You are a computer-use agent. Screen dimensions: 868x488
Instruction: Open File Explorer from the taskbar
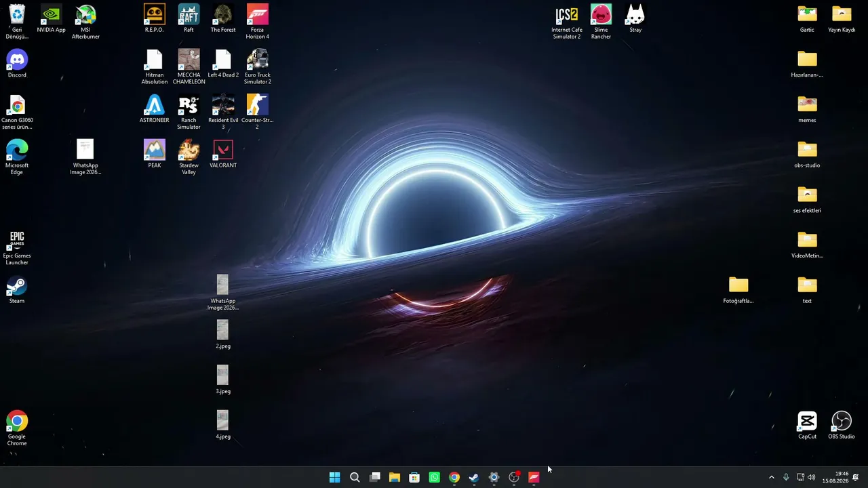[395, 477]
